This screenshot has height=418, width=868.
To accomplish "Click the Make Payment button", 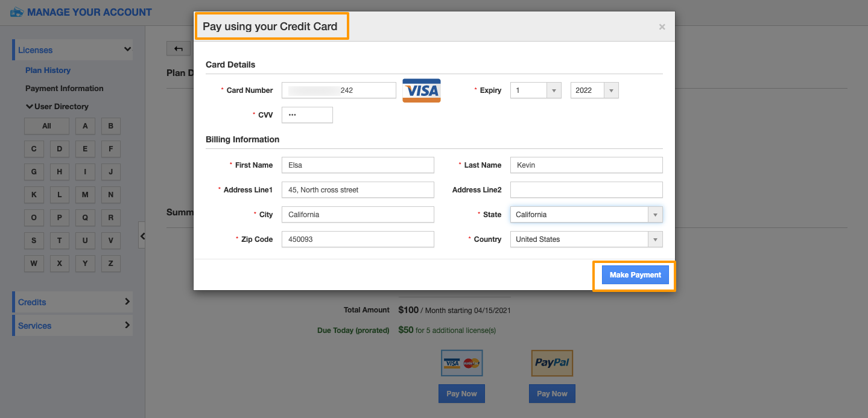I will (x=635, y=275).
